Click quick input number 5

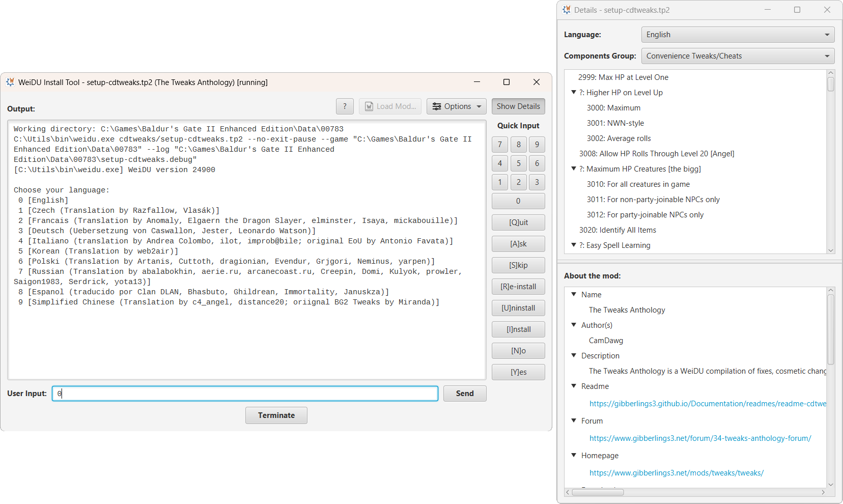tap(518, 163)
